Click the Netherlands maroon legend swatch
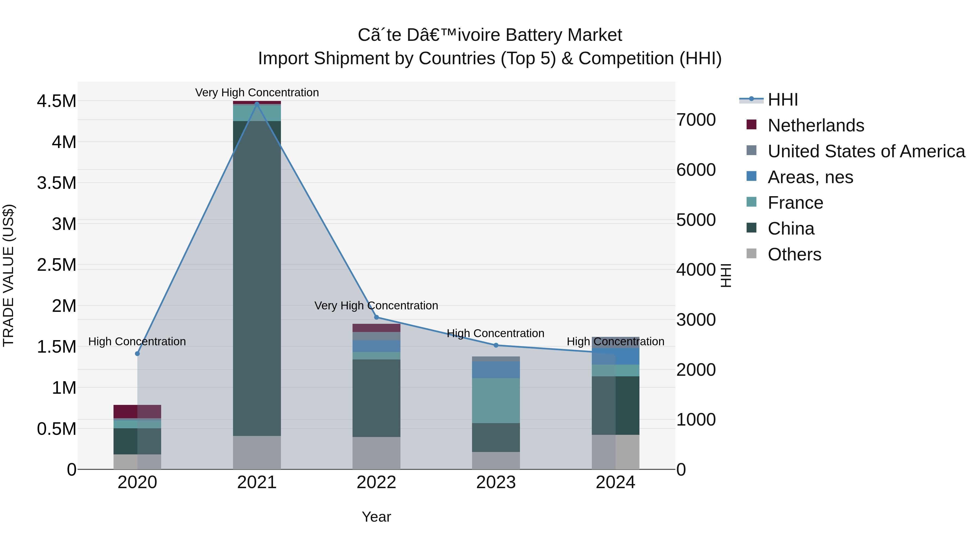Viewport: 980px width, 551px height. coord(751,124)
